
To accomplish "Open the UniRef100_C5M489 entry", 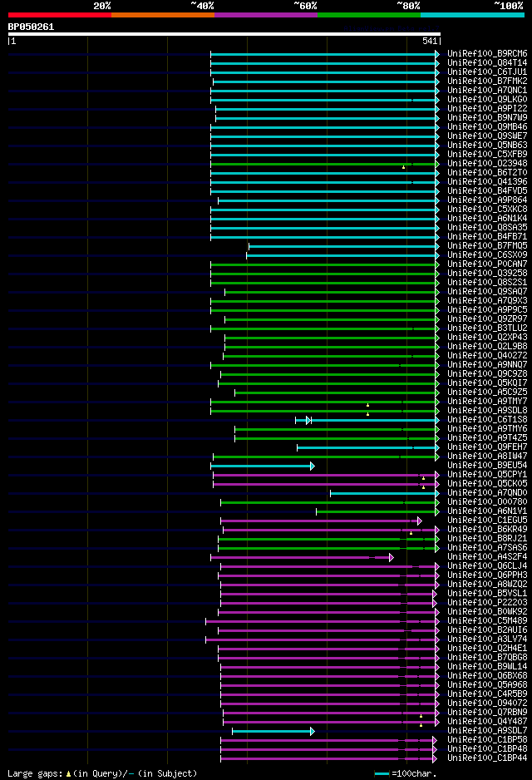I will point(487,621).
